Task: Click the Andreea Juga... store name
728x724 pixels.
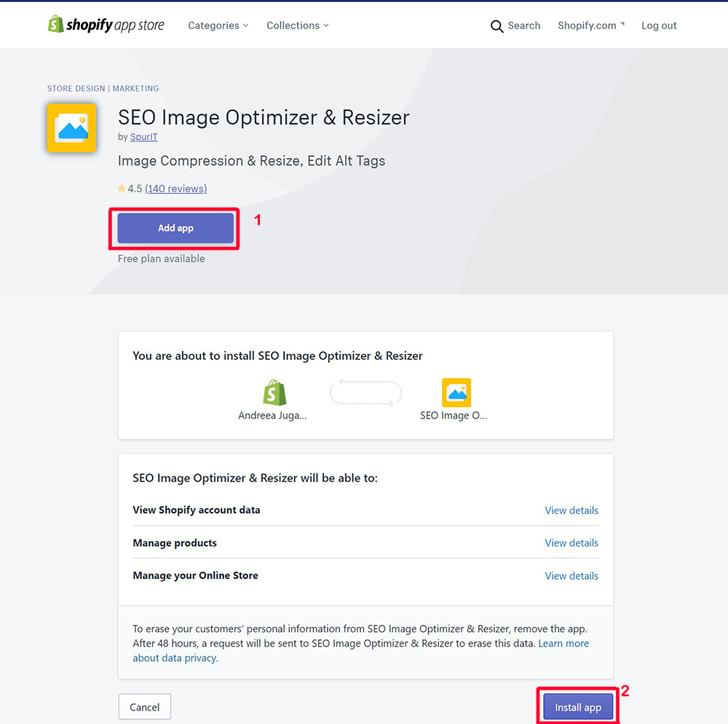Action: [272, 416]
